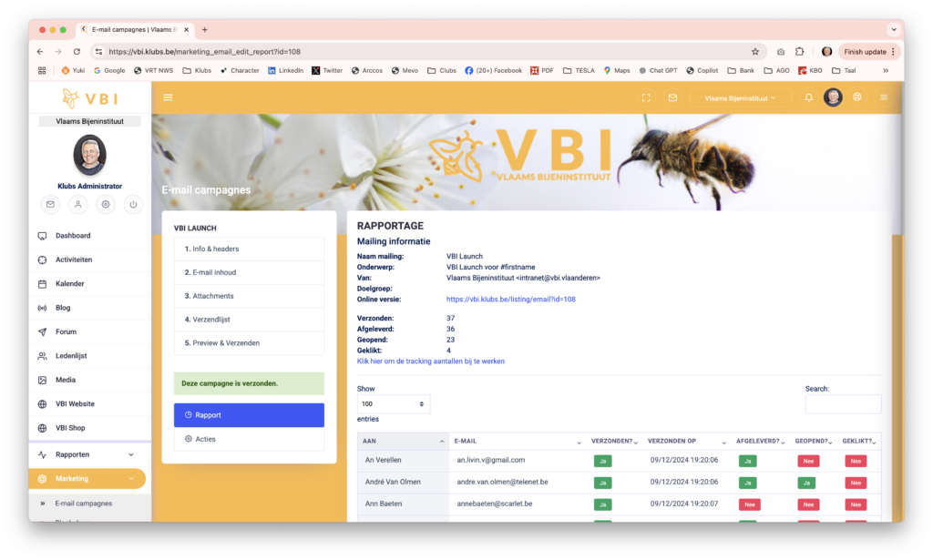This screenshot has width=933, height=560.
Task: Toggle fullscreen mode icon in header
Action: [x=646, y=97]
